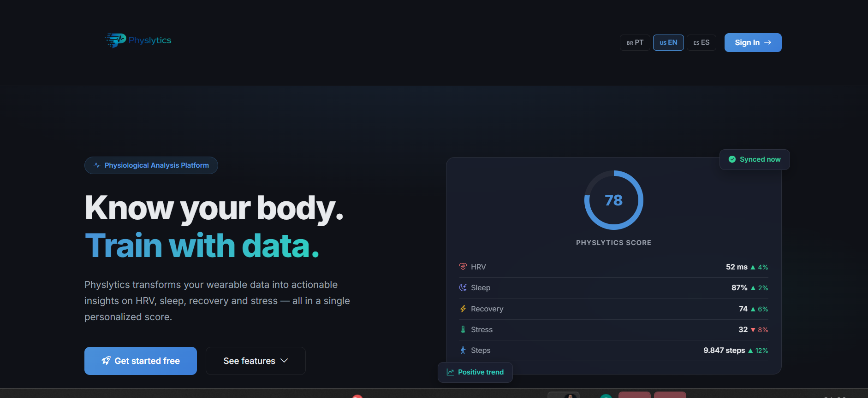
Task: Click the Sign In button
Action: click(753, 42)
